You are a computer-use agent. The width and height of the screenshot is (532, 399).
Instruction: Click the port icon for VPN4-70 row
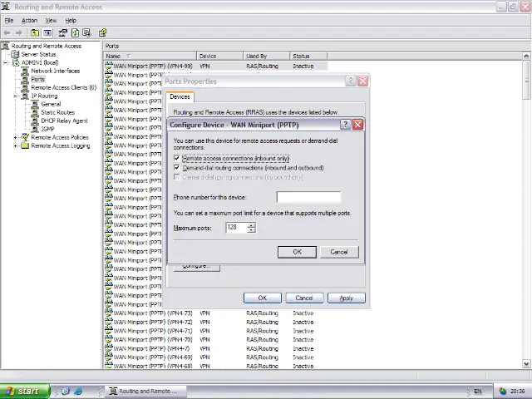pos(109,339)
